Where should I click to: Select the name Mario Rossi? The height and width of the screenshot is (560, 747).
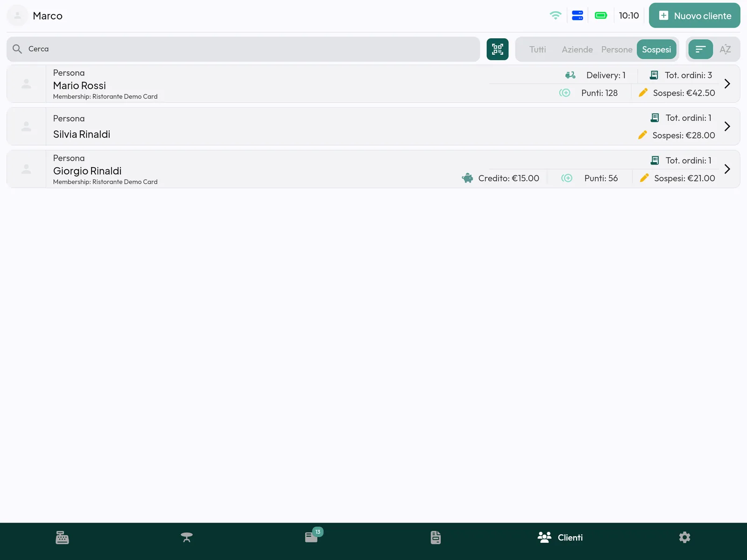pos(79,85)
